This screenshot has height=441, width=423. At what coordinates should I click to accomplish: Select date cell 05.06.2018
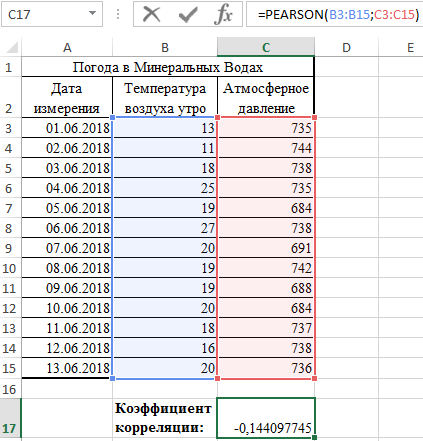coord(67,208)
